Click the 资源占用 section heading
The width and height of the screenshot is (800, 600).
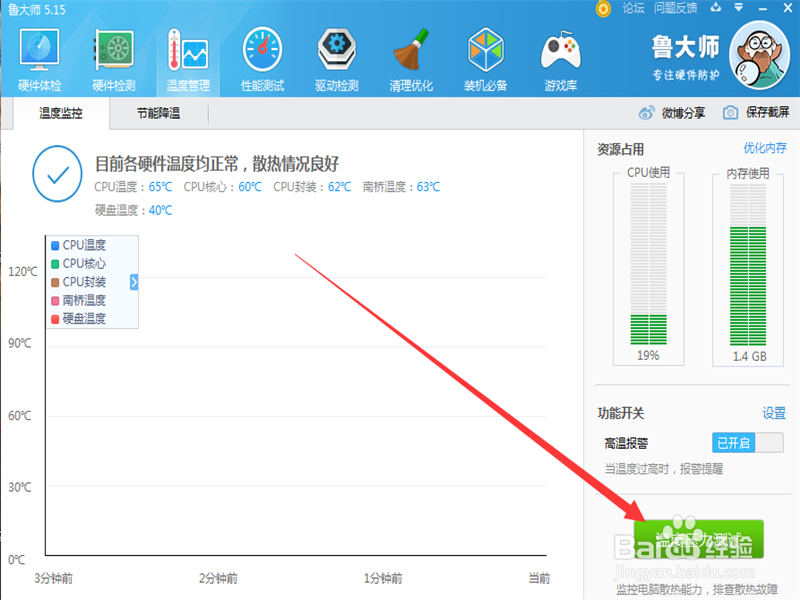click(x=620, y=149)
